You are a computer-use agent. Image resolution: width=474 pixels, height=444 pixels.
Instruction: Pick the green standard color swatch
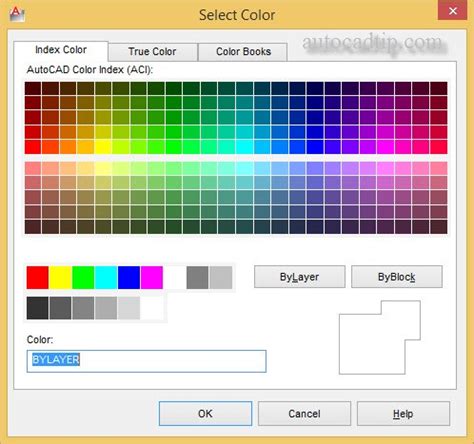click(83, 277)
